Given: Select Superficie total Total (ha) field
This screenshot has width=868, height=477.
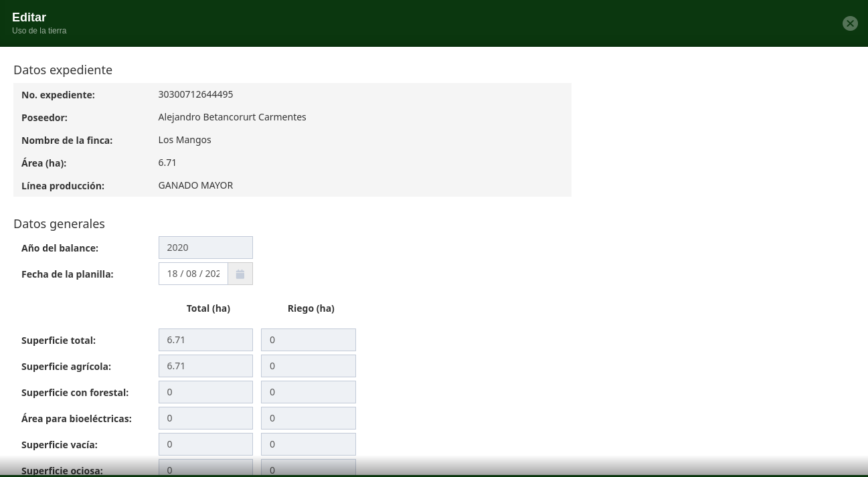Looking at the screenshot, I should (x=205, y=340).
